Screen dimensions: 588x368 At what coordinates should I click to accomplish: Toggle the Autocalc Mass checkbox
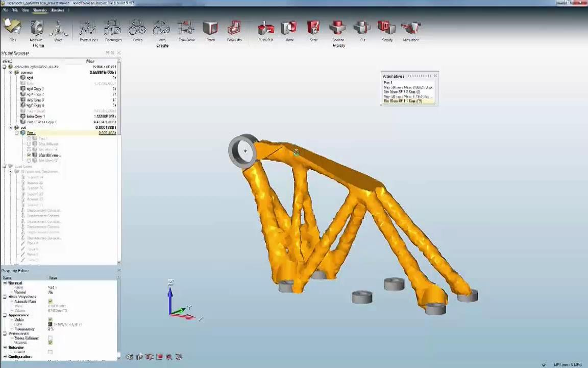pos(50,302)
